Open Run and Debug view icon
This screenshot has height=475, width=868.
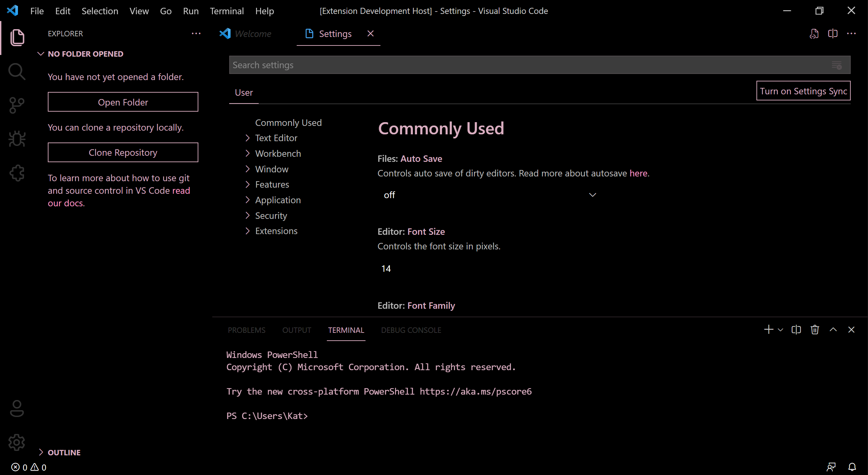pos(17,139)
